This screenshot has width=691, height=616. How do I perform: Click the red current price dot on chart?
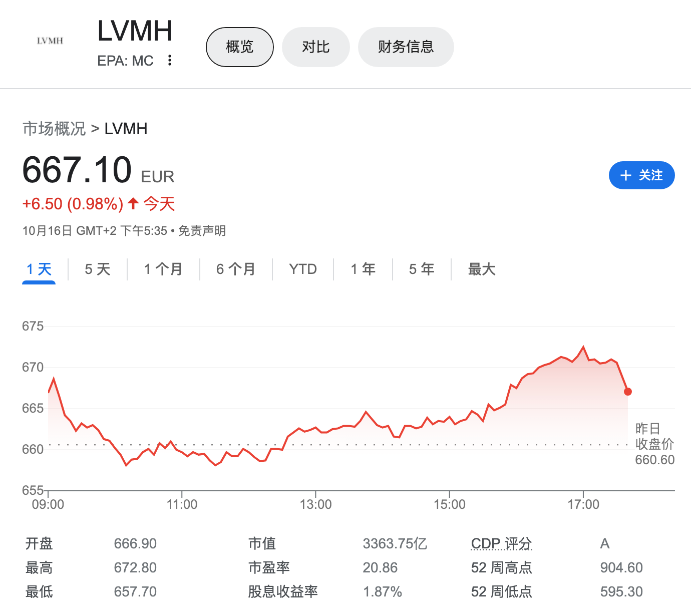[x=628, y=392]
